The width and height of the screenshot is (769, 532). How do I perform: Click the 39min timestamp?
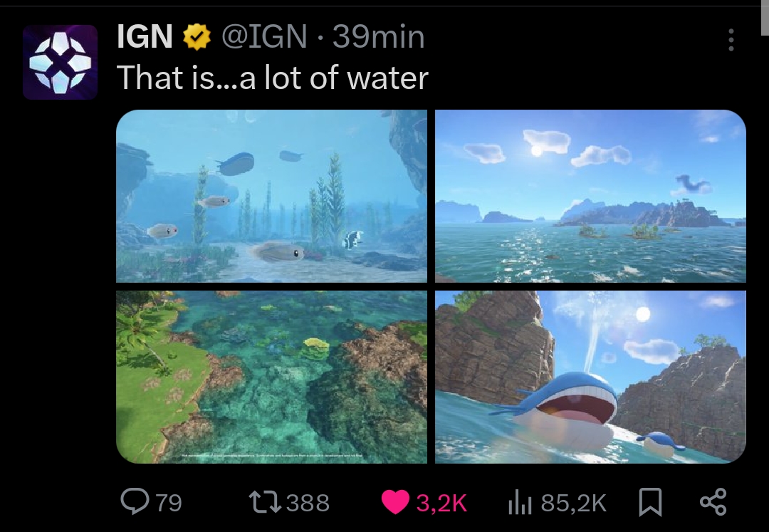(379, 37)
